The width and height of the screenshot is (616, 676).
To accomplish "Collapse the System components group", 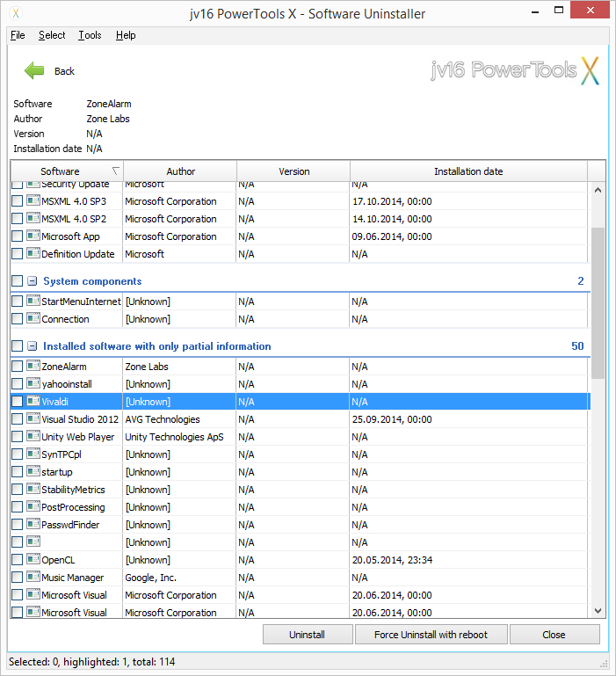I will (x=33, y=281).
